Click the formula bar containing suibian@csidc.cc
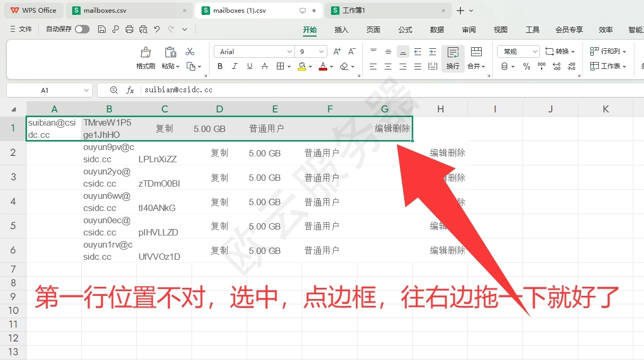Viewport: 644px width, 360px height. [393, 90]
